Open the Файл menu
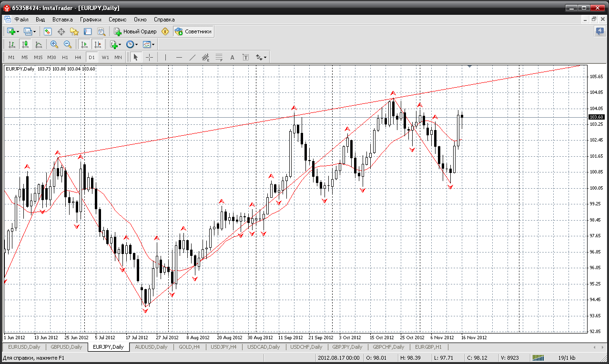Screen dimensions: 609x364 pos(21,20)
